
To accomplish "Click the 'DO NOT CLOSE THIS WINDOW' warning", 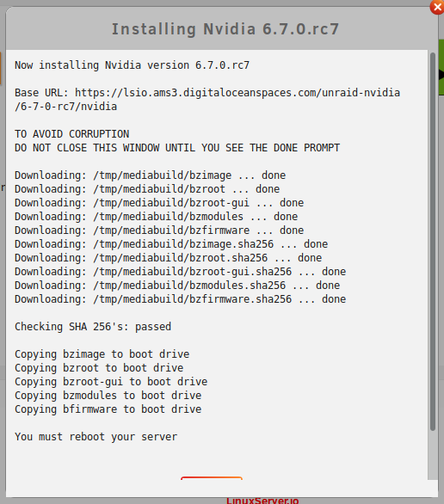I will 177,148.
